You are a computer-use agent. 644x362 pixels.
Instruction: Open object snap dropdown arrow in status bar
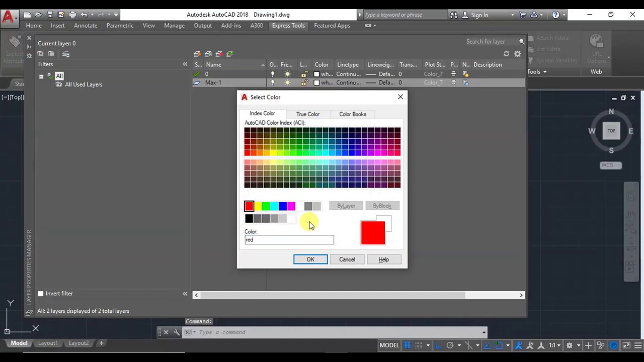508,345
